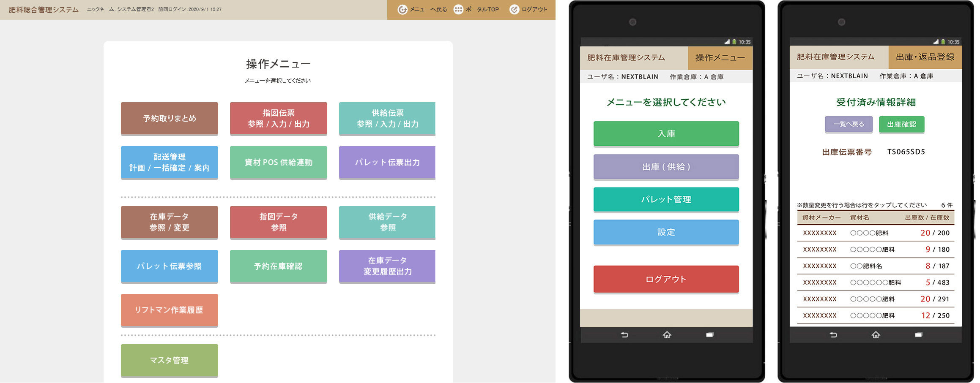Open the 予約取りまとめ menu
This screenshot has width=980, height=383.
[170, 118]
